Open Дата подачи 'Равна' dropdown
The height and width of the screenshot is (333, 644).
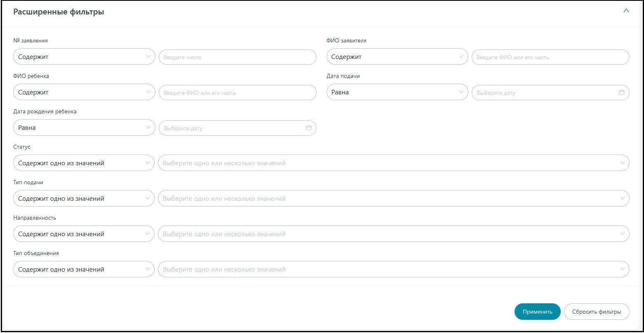point(397,93)
